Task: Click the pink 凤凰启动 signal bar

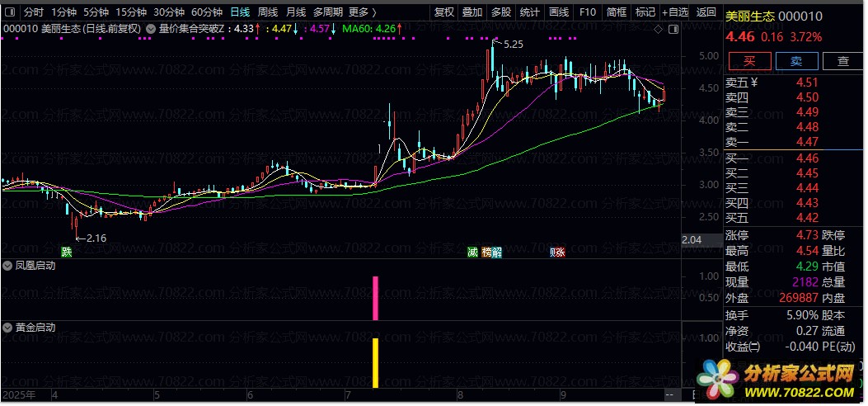Action: (376, 298)
